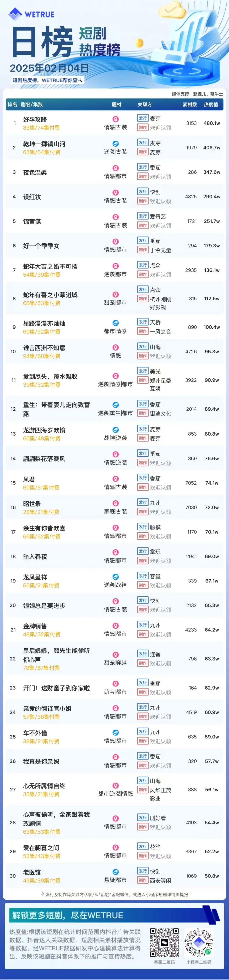The image size is (229, 980).
Task: Click the 制作 tag beside 于今无量
Action: pos(142,250)
